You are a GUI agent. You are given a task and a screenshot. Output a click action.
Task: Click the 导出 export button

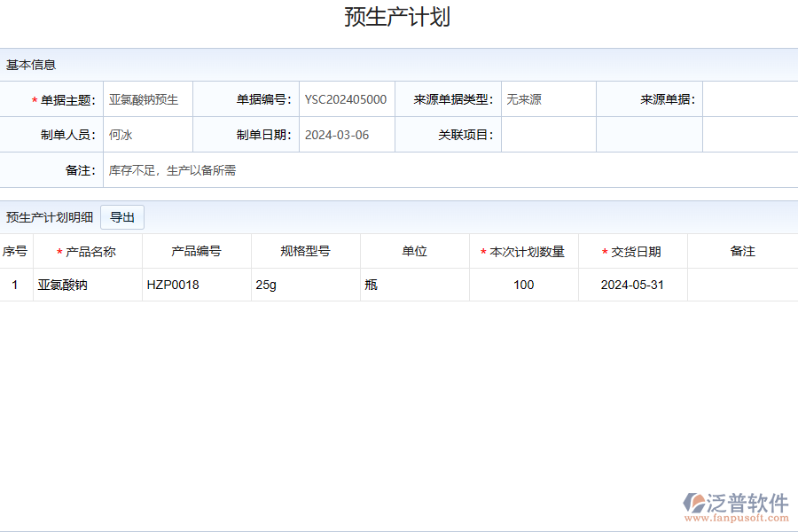[122, 217]
